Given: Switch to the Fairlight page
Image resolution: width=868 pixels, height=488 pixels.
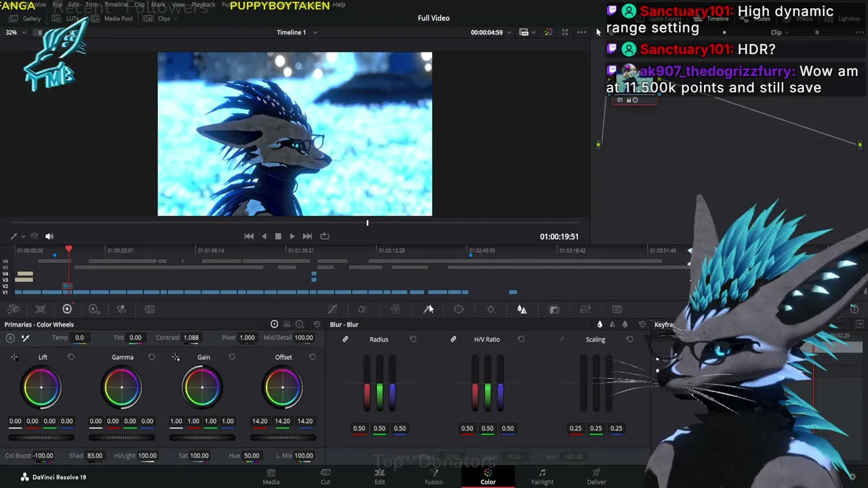Looking at the screenshot, I should click(x=542, y=476).
